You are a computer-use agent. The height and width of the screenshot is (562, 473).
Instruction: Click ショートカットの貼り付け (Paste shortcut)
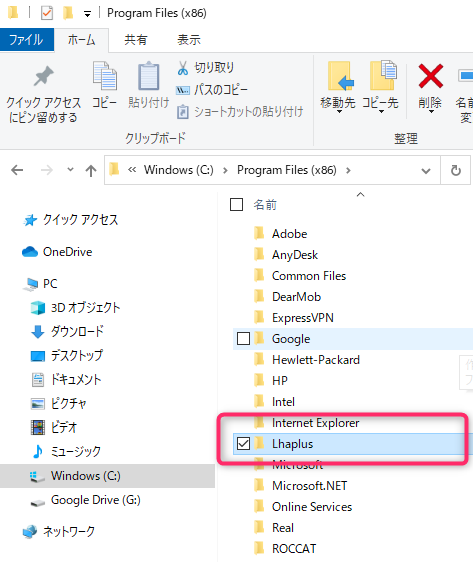(x=240, y=112)
